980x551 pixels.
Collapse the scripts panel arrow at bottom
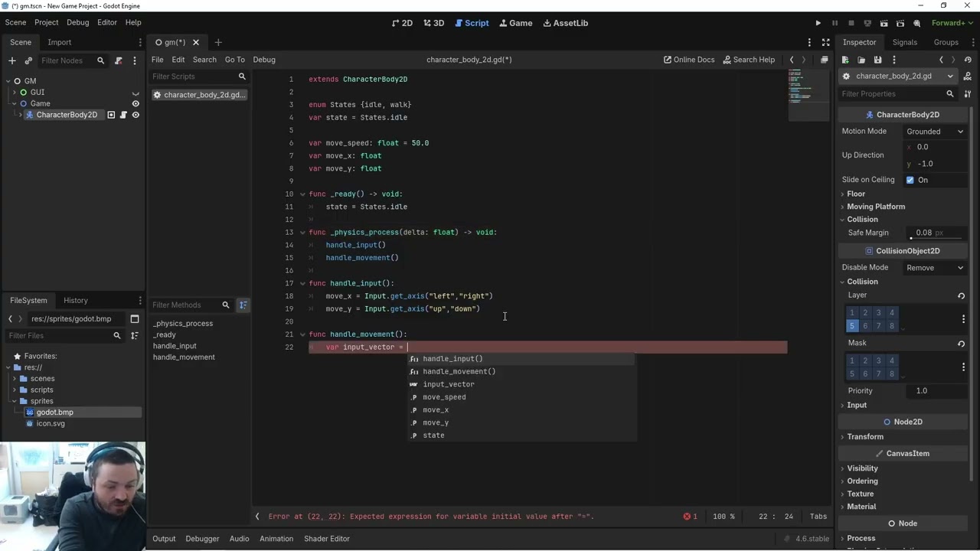pos(257,517)
